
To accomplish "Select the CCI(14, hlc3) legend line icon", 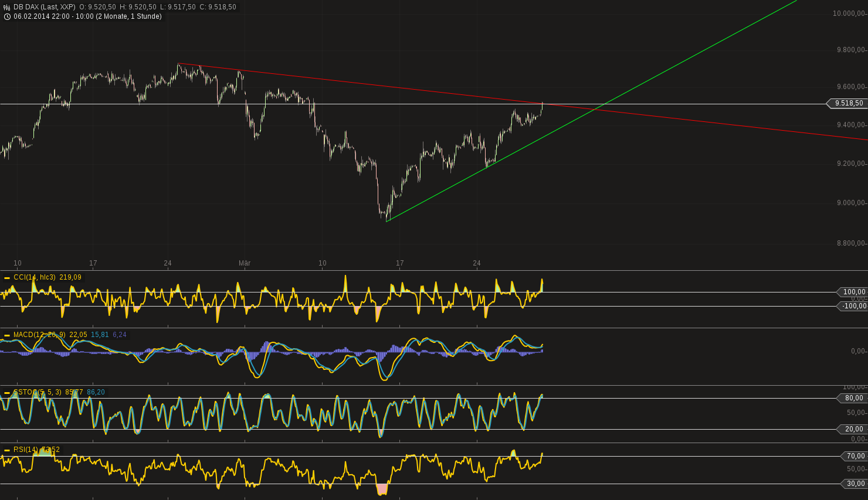I will (7, 277).
